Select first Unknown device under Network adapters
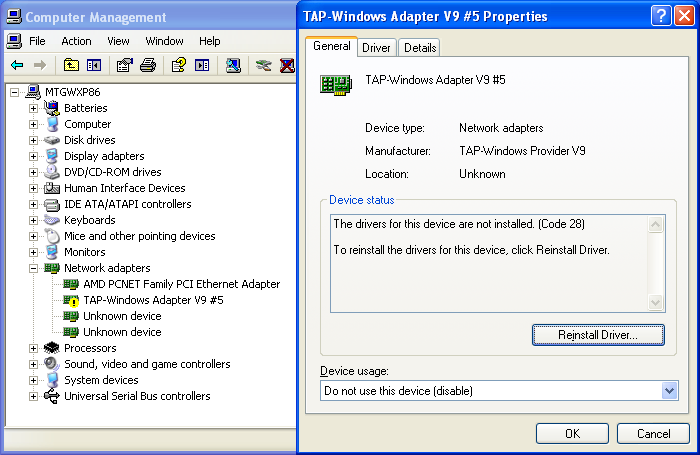The image size is (700, 455). pos(122,316)
